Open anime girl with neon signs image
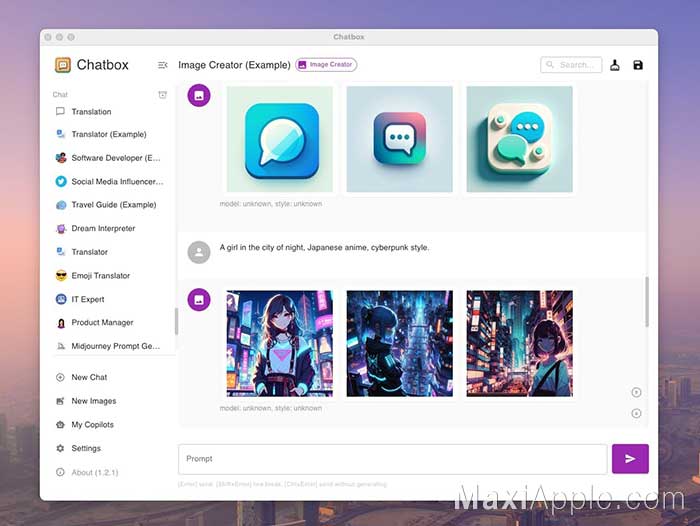Screen dimensions: 700x526 pos(279,343)
